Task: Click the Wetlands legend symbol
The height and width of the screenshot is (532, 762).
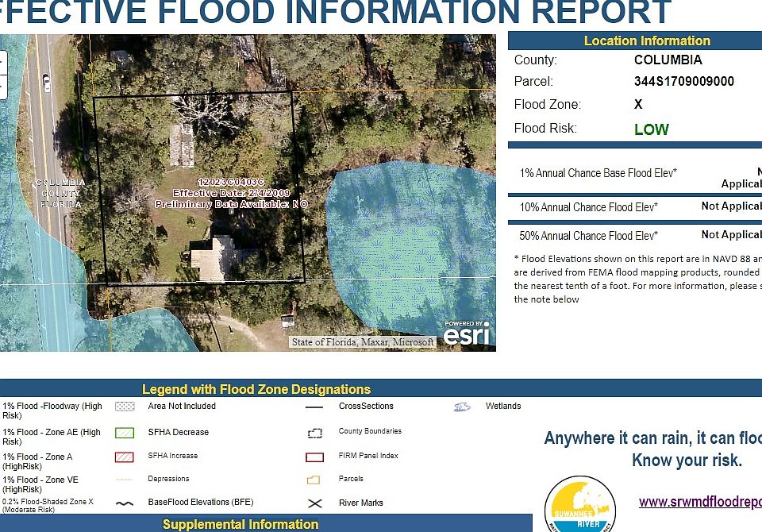Action: [x=462, y=407]
